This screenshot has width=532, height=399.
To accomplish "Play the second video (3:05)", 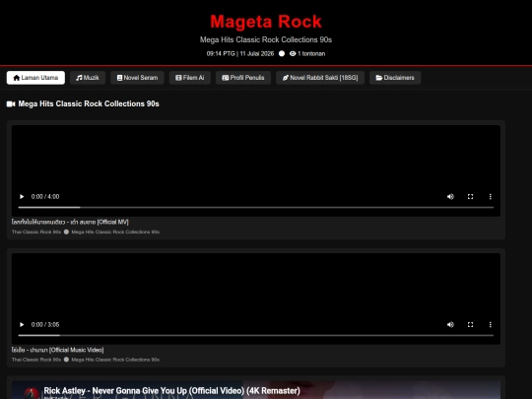I will (22, 324).
